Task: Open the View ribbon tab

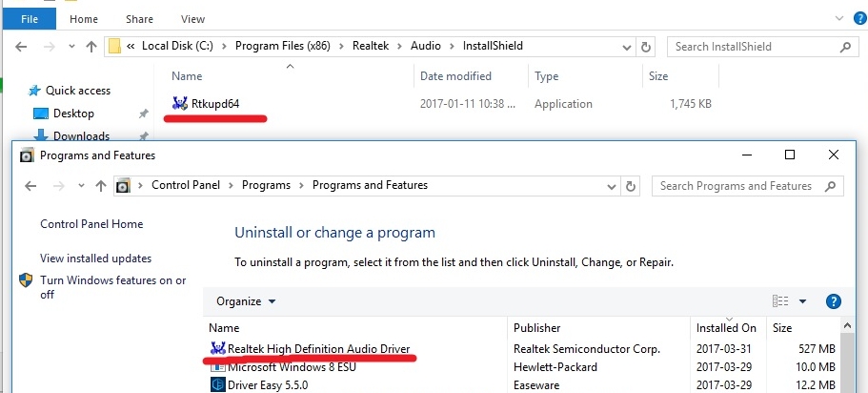Action: [x=192, y=19]
